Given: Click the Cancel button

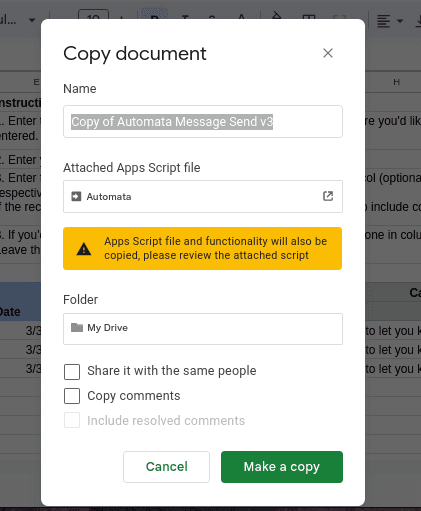Looking at the screenshot, I should [x=166, y=467].
